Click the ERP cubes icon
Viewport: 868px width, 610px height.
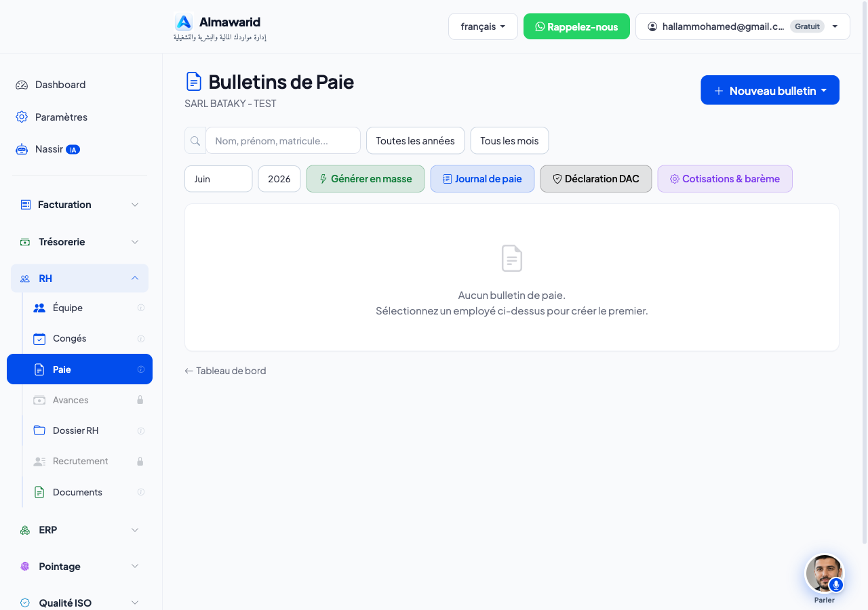(x=25, y=530)
